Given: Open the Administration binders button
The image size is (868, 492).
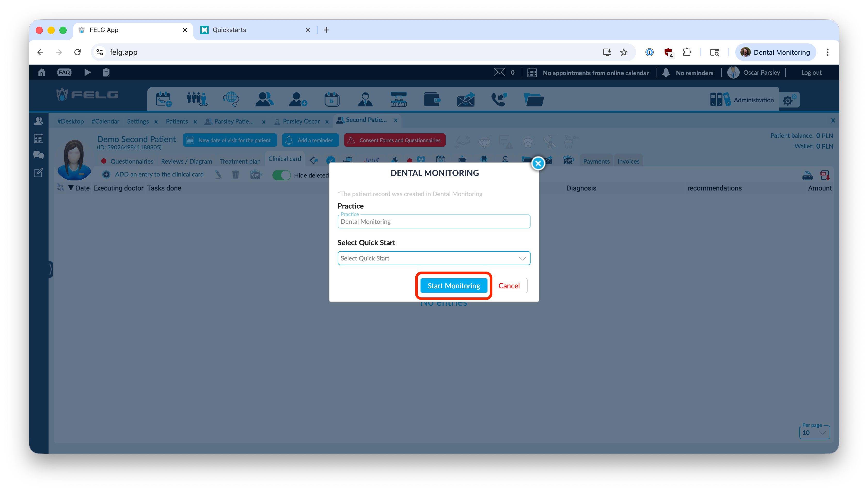Looking at the screenshot, I should (x=742, y=100).
